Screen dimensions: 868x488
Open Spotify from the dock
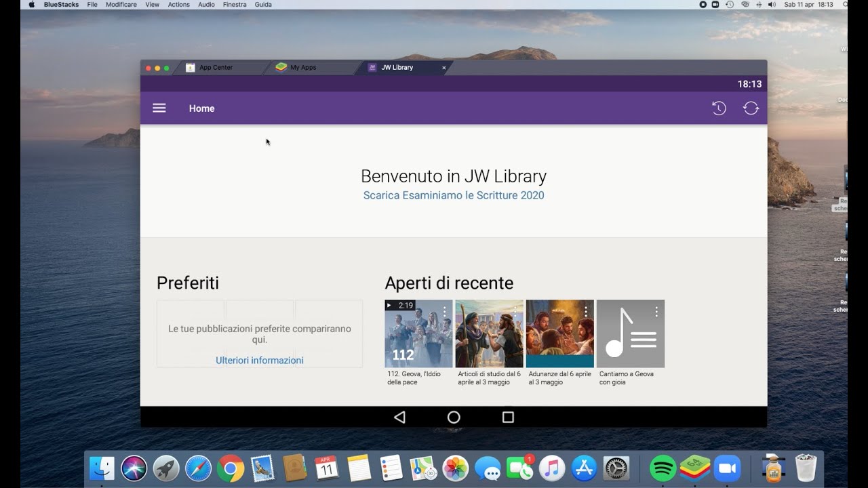point(663,468)
